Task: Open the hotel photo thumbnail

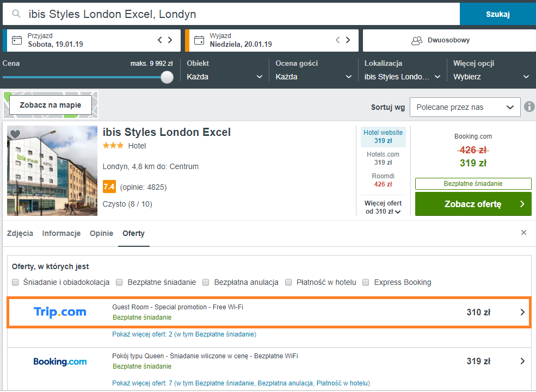Action: [52, 171]
